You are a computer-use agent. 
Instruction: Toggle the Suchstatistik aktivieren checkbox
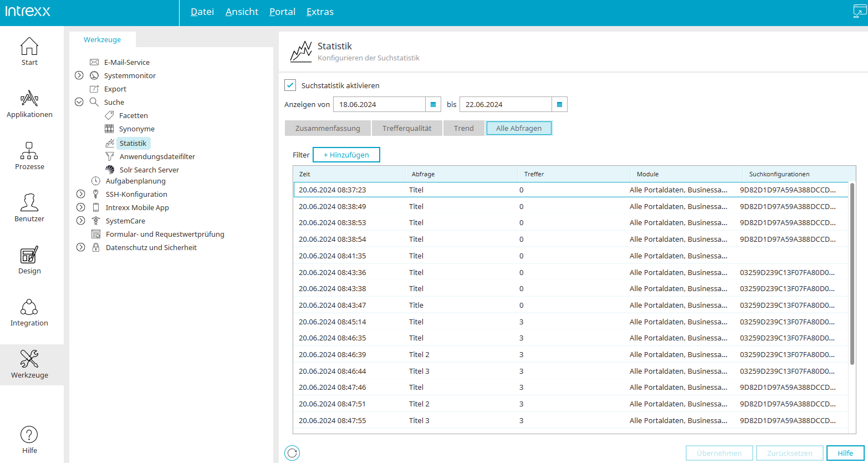coord(290,85)
